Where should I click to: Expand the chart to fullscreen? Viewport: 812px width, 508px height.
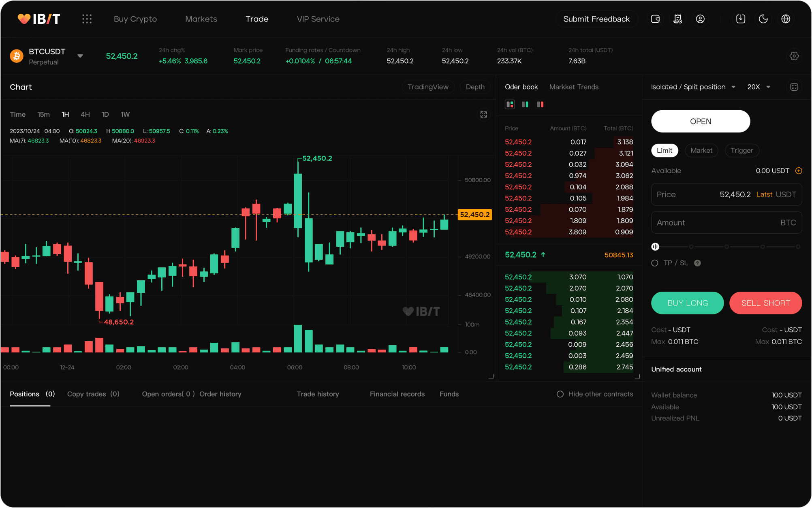click(x=483, y=115)
